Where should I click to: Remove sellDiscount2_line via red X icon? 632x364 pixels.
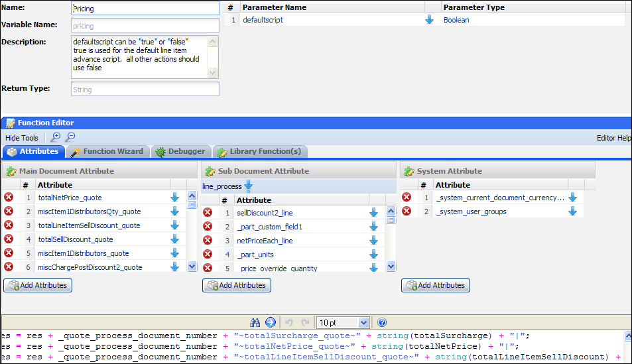[x=208, y=212]
